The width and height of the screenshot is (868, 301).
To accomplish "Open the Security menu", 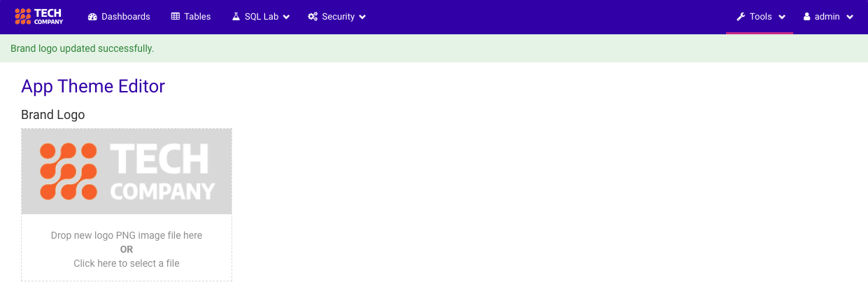I will 336,17.
